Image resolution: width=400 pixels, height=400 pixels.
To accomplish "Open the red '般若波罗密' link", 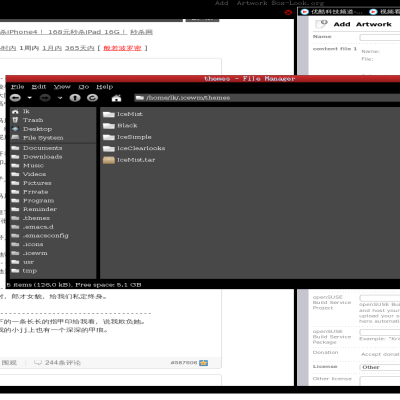I will 122,48.
